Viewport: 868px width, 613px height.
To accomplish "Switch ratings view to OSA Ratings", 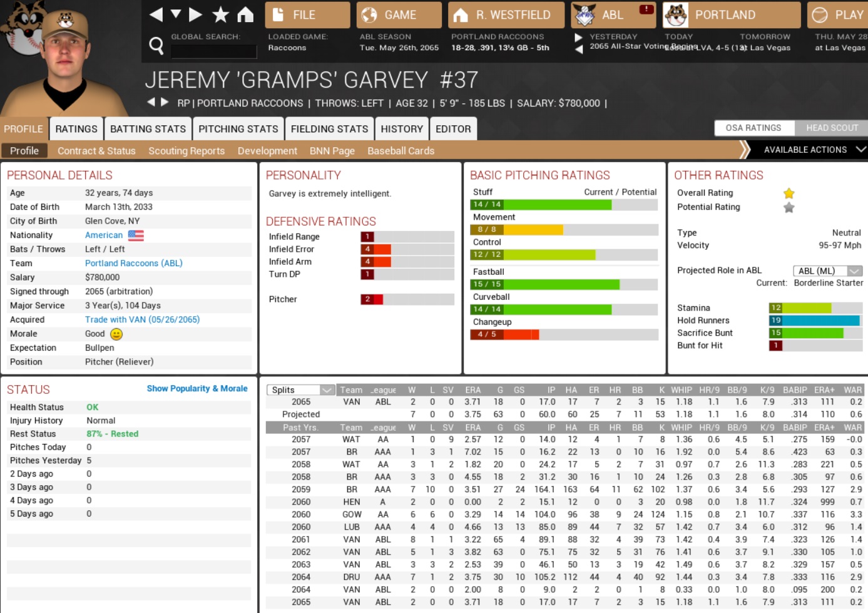I will tap(753, 128).
